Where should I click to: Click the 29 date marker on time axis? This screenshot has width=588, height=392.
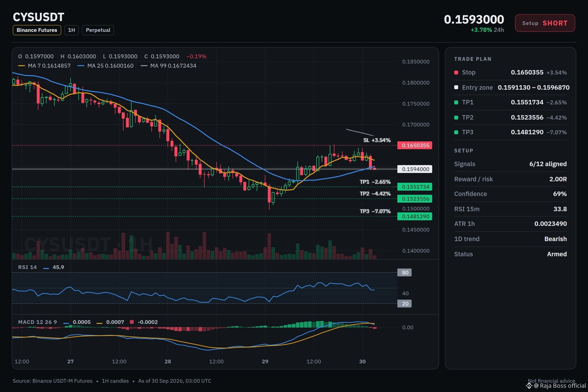(x=265, y=362)
